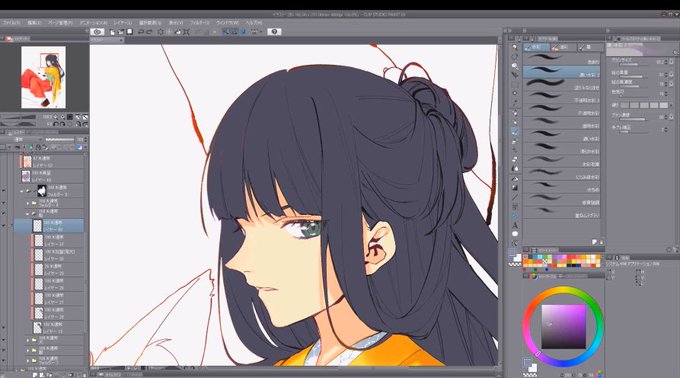680x378 pixels.
Task: Expand the bottom-most folder in layer list
Action: coord(28,360)
